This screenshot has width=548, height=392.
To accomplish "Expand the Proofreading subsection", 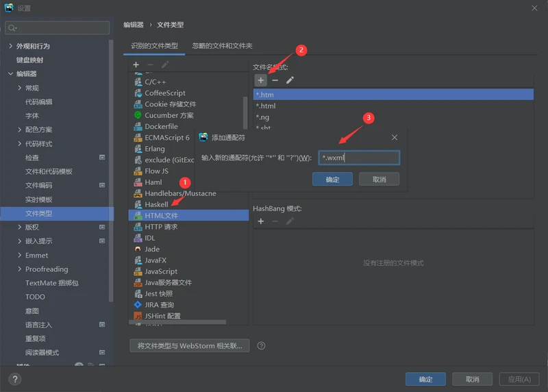I will pos(20,269).
